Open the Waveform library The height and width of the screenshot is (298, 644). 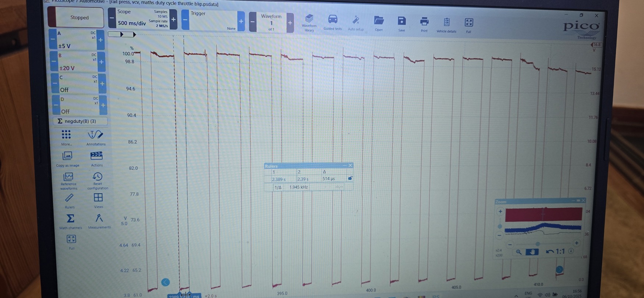(x=309, y=22)
